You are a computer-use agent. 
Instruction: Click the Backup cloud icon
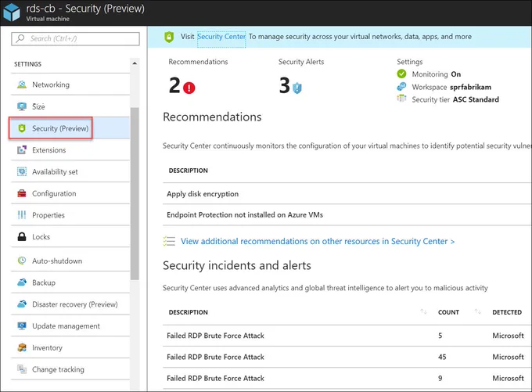click(22, 282)
